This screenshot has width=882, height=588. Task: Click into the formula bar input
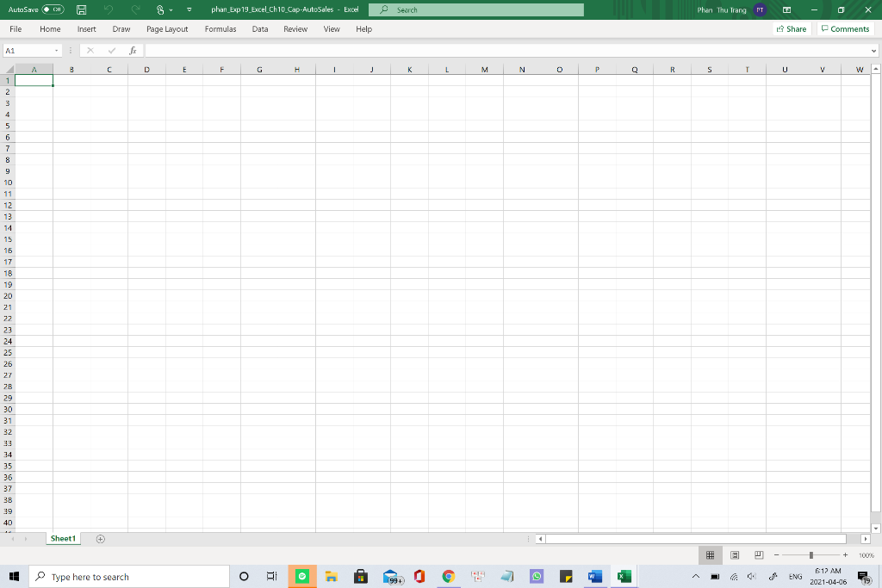506,51
